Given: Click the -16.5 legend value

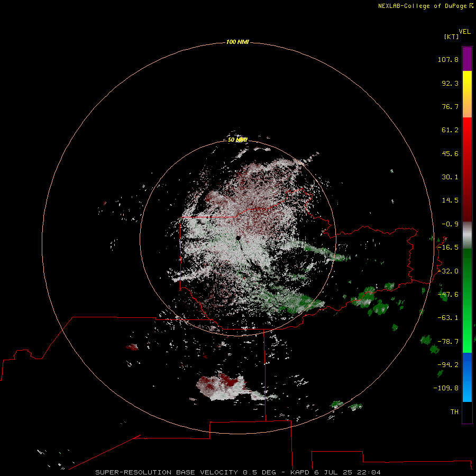Looking at the screenshot, I should click(x=448, y=248).
